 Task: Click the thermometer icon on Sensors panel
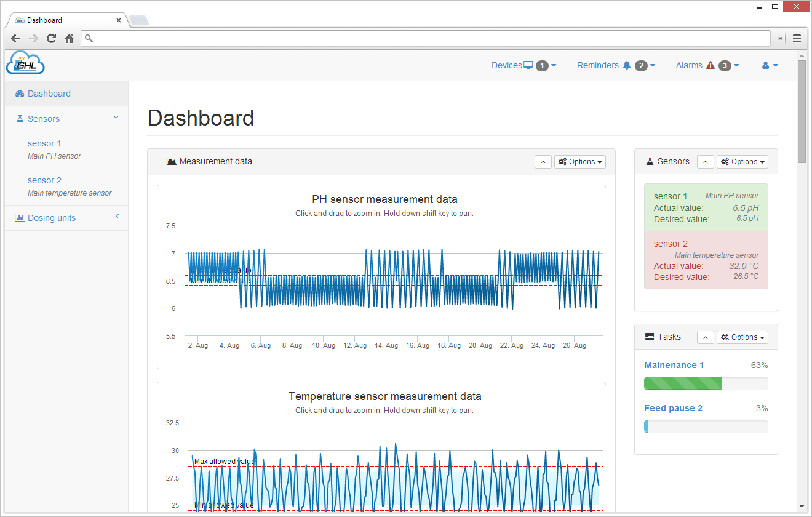[x=649, y=161]
